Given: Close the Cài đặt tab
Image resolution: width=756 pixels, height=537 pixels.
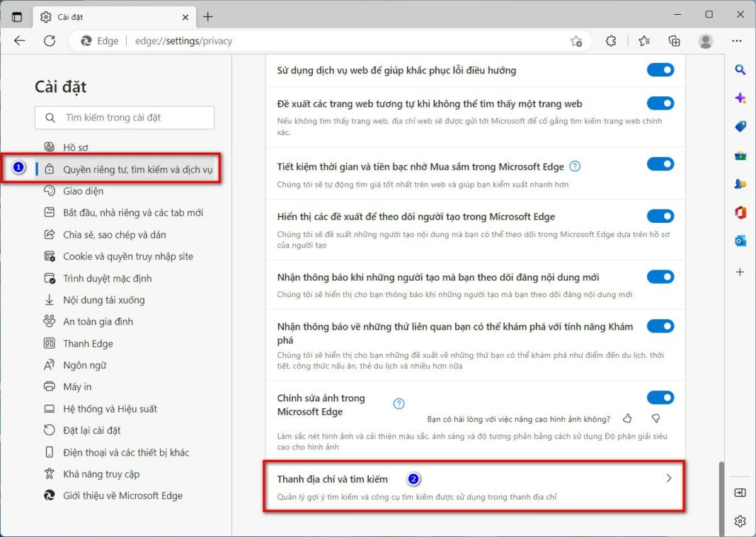Looking at the screenshot, I should [185, 18].
